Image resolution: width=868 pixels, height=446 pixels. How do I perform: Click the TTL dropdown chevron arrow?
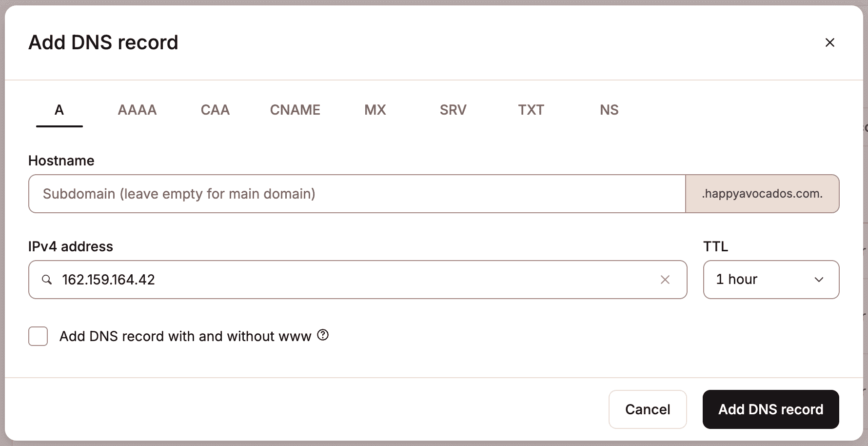tap(819, 280)
